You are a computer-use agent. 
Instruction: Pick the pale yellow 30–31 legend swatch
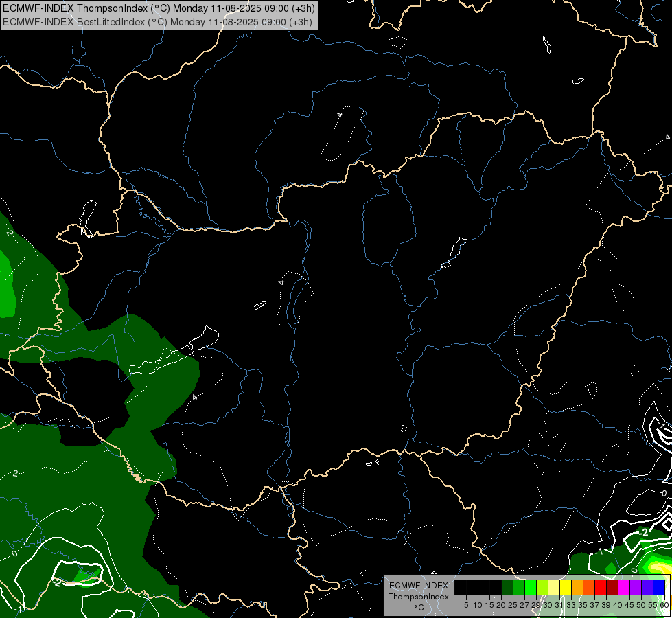click(x=554, y=588)
